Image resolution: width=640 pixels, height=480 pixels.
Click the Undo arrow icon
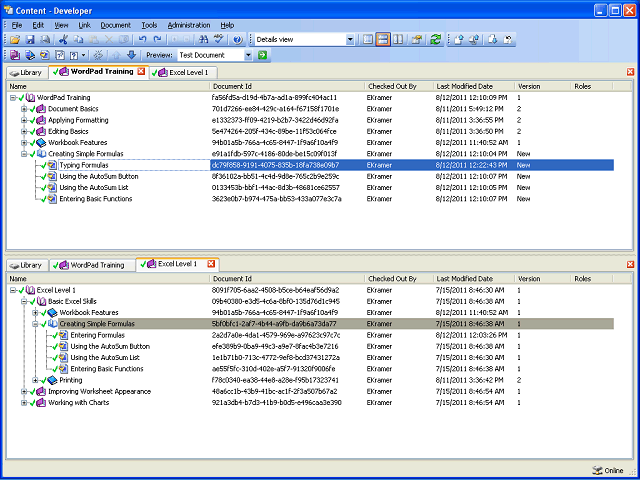click(x=142, y=40)
